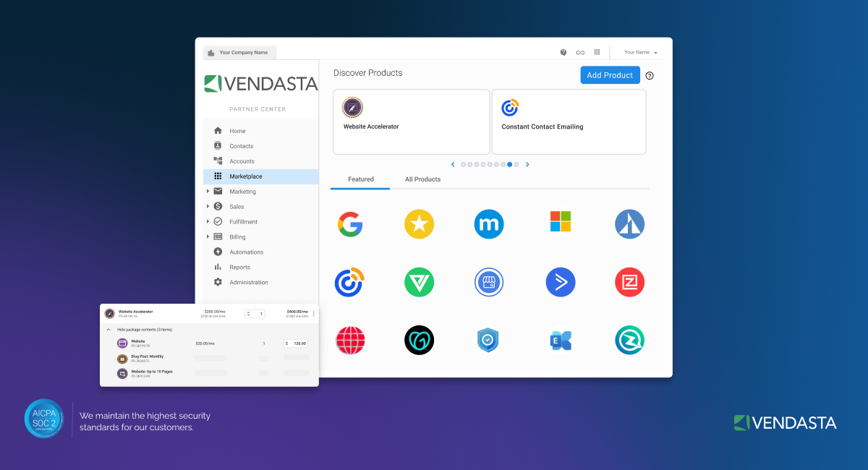Expand the Sales sidebar arrow
The image size is (868, 470).
pos(208,207)
